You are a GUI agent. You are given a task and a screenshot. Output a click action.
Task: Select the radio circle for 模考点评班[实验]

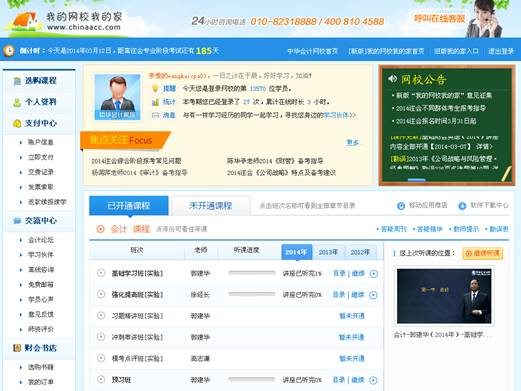coord(101,358)
